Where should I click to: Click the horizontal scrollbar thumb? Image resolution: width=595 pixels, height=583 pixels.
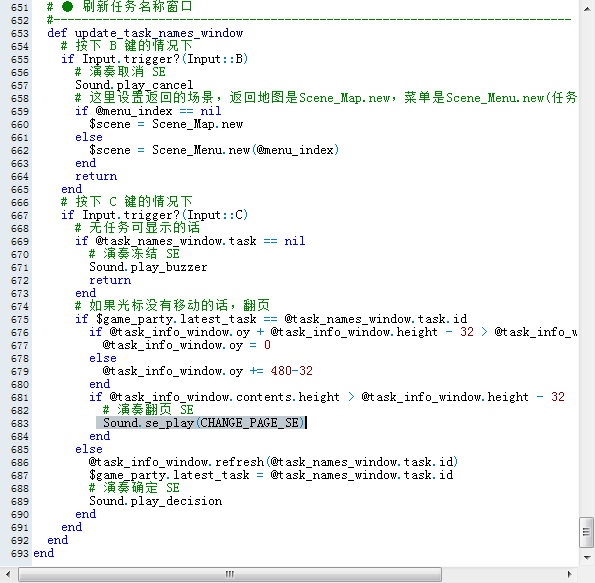coord(230,574)
